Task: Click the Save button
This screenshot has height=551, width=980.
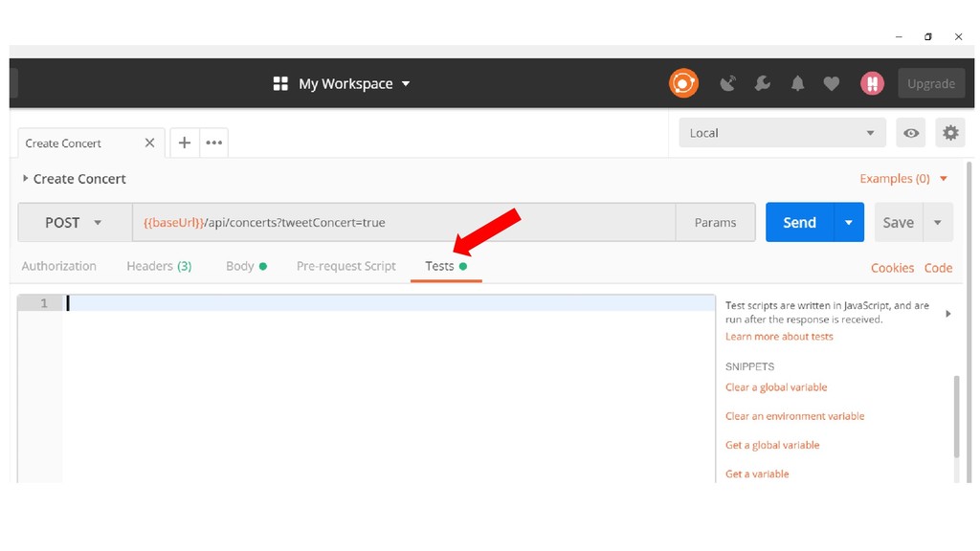Action: point(898,222)
